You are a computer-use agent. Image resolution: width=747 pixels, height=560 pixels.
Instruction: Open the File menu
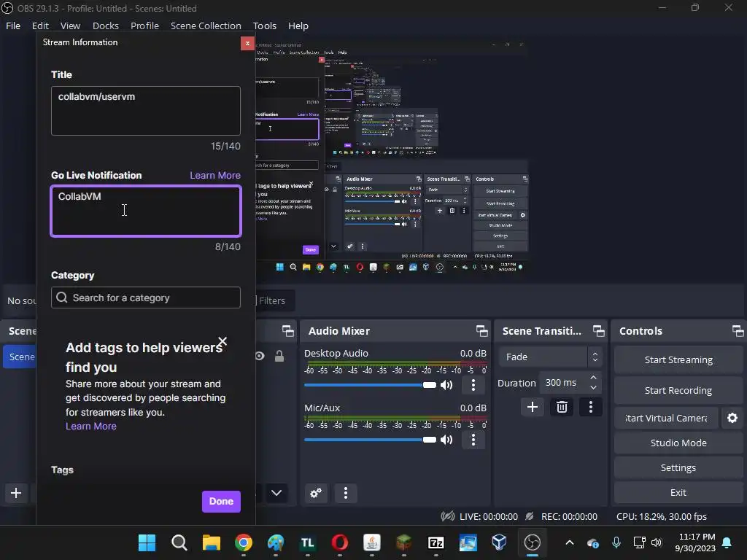click(x=13, y=26)
